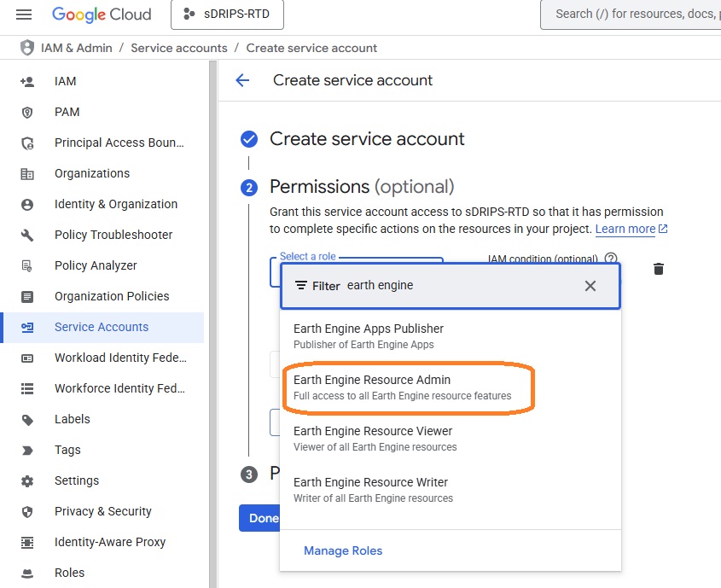Go back using the left arrow
The width and height of the screenshot is (721, 588).
tap(242, 80)
